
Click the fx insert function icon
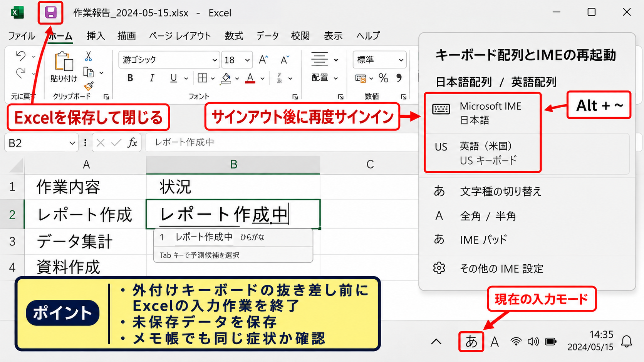132,143
